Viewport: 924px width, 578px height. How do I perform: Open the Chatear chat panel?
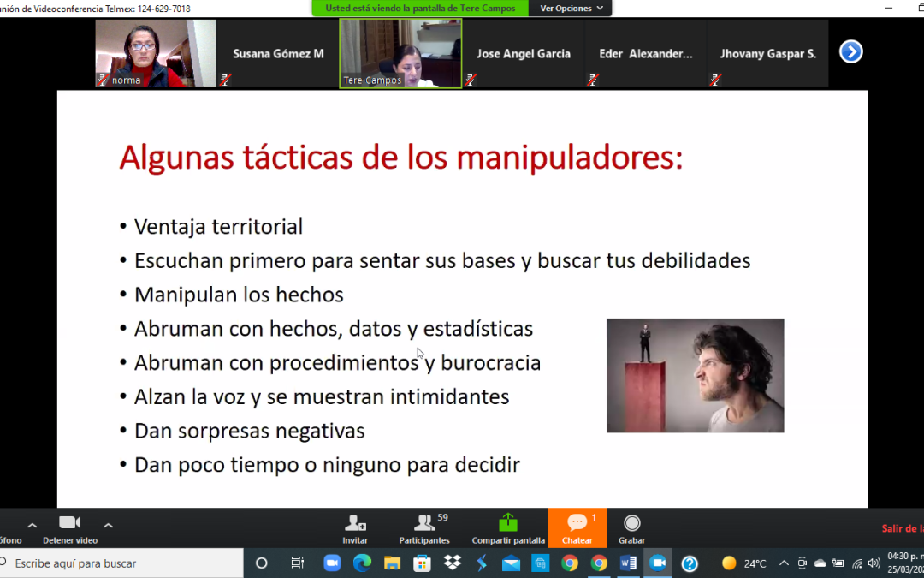577,528
